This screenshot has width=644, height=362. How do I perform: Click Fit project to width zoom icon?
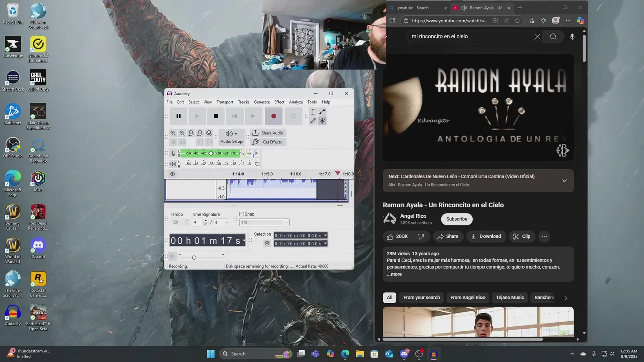click(x=200, y=133)
